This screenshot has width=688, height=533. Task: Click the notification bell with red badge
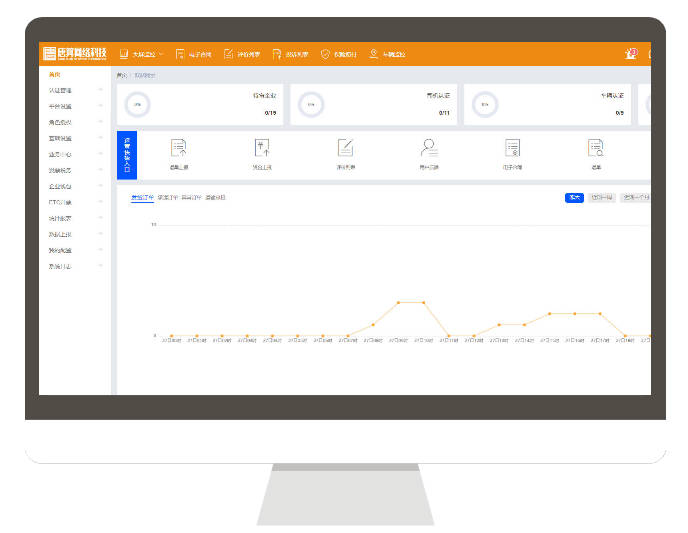630,54
